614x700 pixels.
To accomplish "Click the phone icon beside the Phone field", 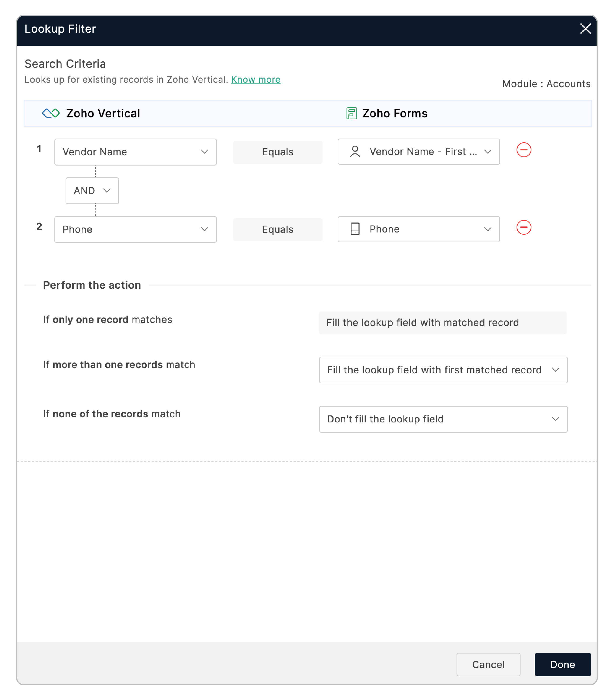I will [355, 229].
